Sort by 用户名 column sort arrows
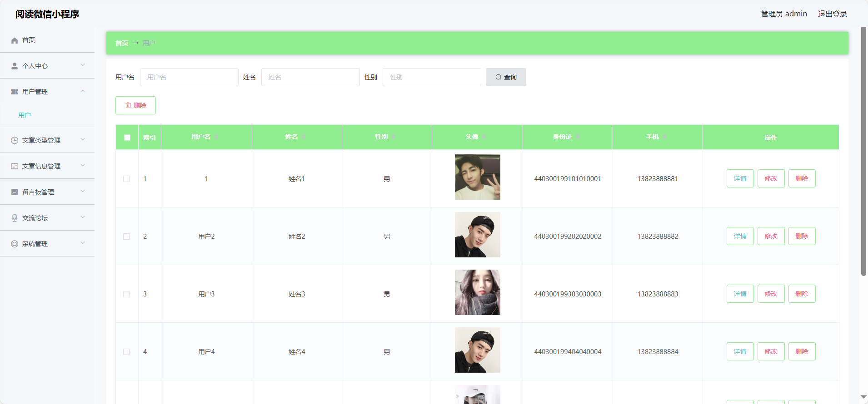Screen dimensions: 868x404 pyautogui.click(x=216, y=137)
